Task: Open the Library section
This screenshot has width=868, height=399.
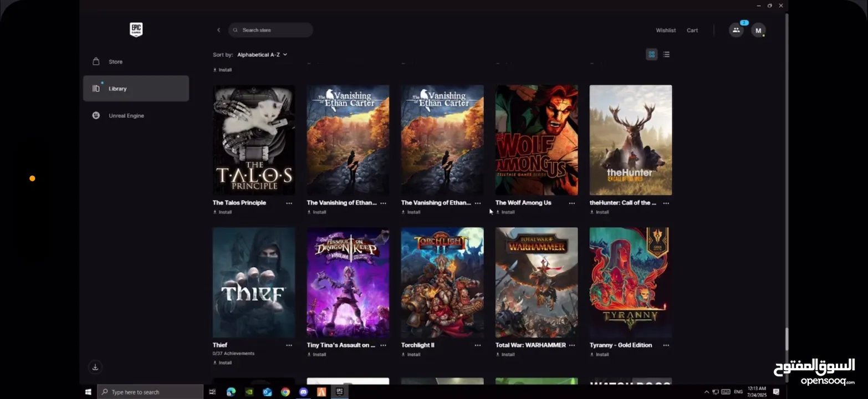Action: coord(136,89)
